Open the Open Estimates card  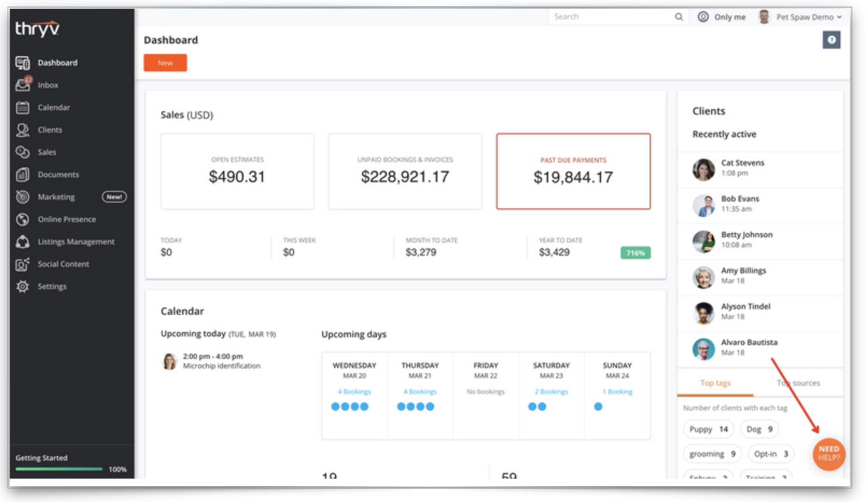[x=237, y=171]
